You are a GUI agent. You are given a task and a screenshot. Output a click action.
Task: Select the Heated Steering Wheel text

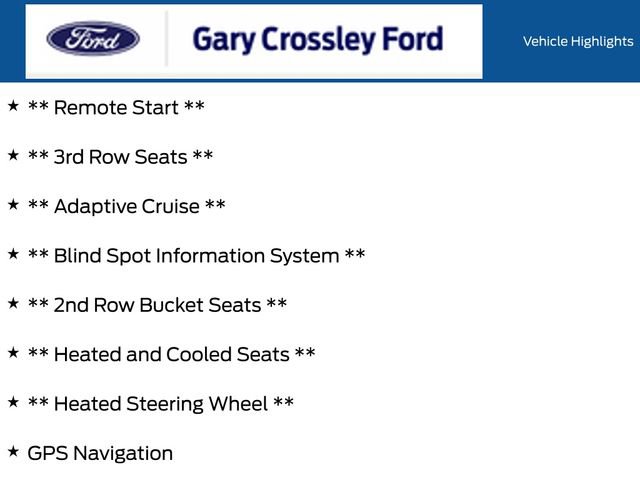coord(160,404)
